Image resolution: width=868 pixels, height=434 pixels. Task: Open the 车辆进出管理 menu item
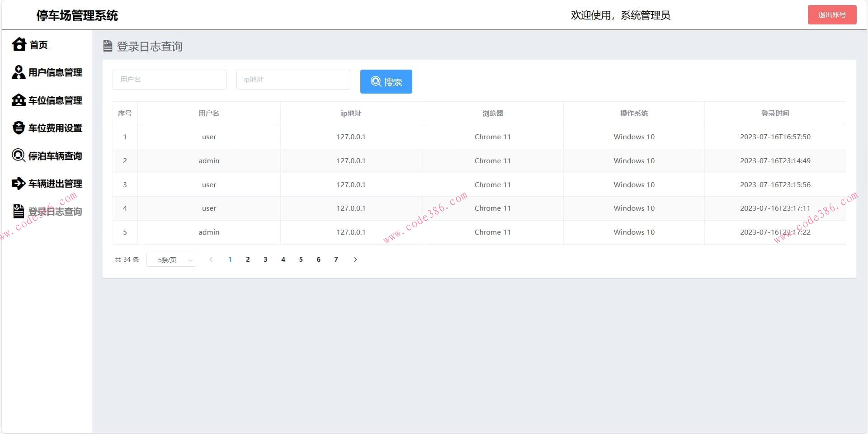coord(55,184)
